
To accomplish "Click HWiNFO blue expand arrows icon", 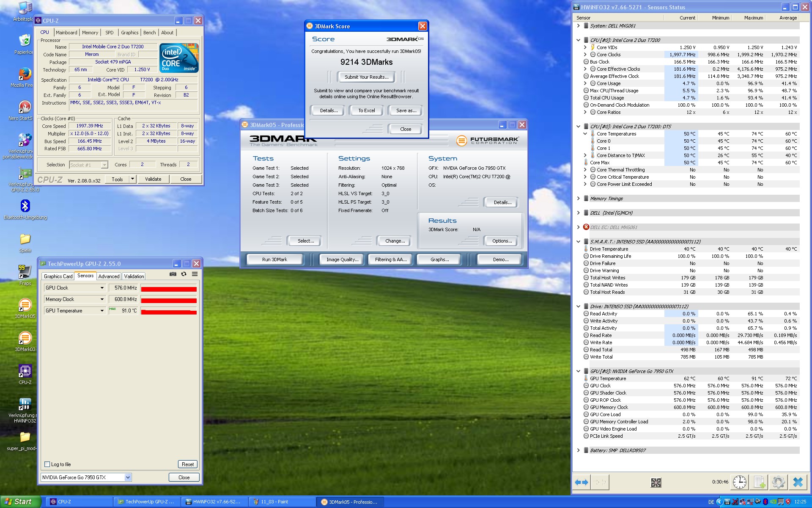I will tap(582, 482).
